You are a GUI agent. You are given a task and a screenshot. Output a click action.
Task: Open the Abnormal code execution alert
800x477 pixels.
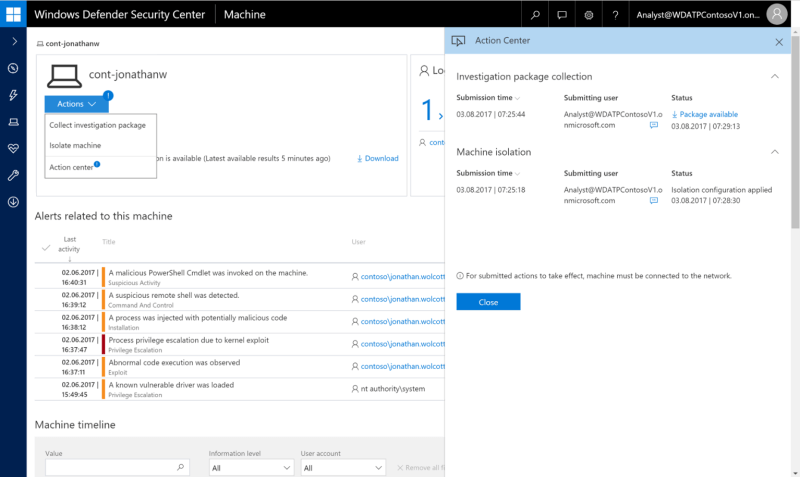tap(174, 363)
